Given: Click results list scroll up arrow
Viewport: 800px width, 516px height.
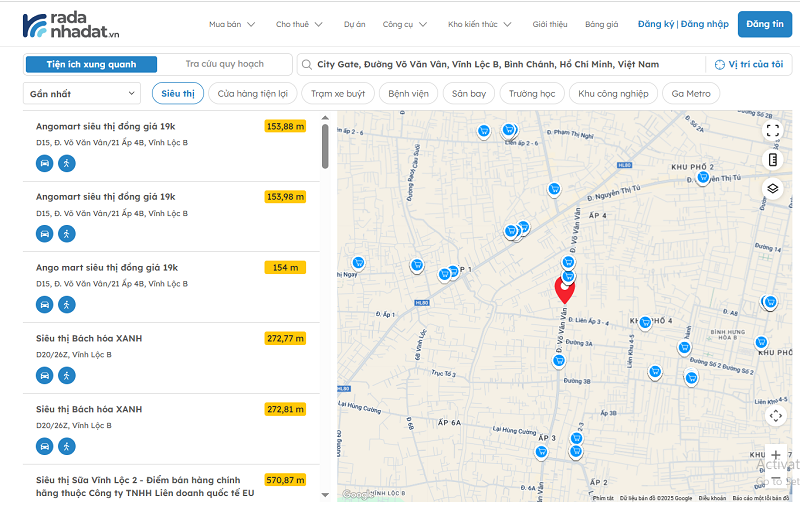Looking at the screenshot, I should pyautogui.click(x=325, y=118).
